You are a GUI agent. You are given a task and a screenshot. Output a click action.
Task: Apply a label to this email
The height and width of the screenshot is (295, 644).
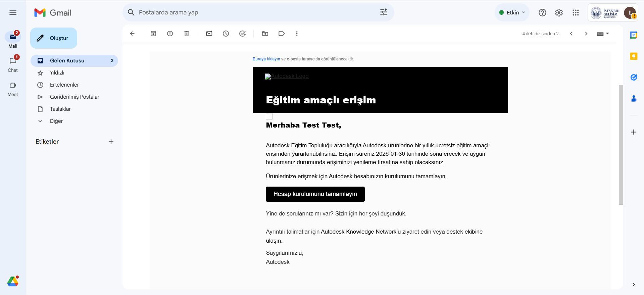click(x=282, y=34)
